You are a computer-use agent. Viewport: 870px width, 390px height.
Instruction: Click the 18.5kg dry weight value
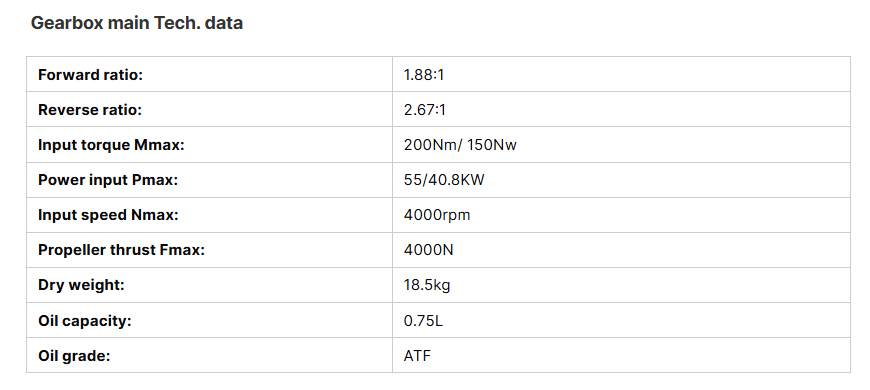tap(427, 285)
